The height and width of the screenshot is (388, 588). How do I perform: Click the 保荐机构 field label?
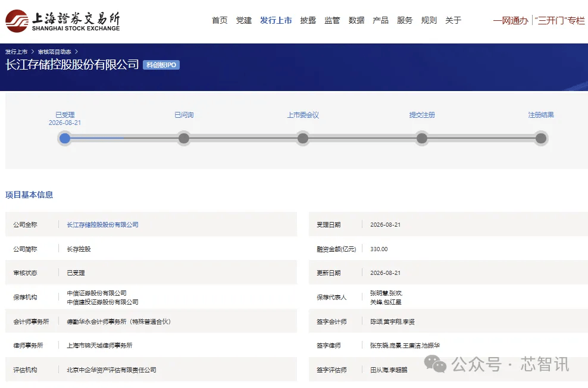click(25, 298)
